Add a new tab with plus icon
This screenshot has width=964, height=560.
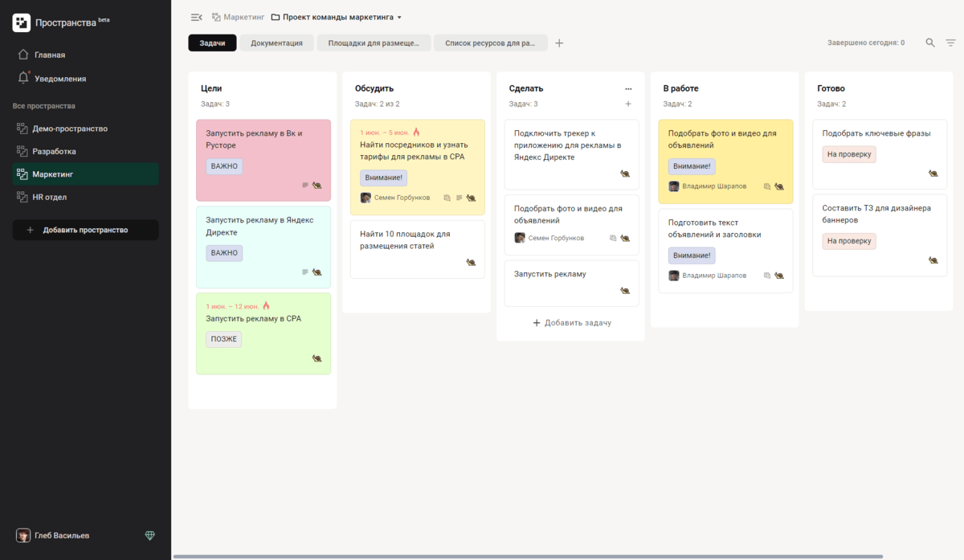point(560,43)
